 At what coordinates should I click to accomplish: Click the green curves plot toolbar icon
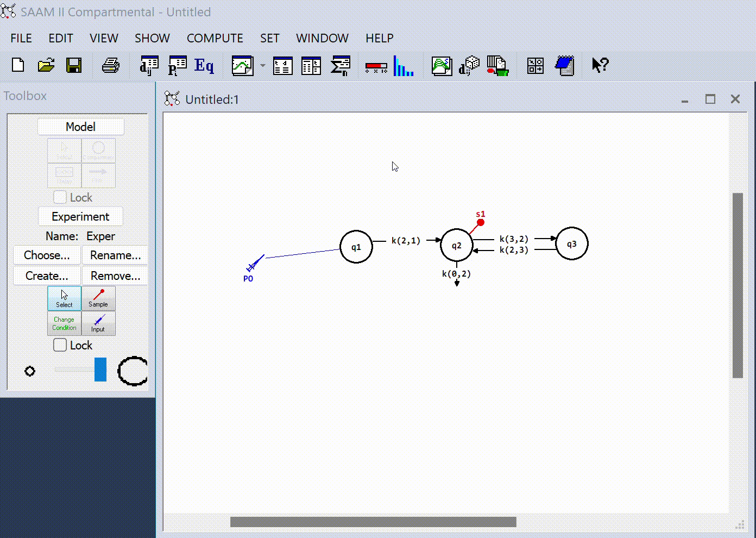click(x=442, y=66)
